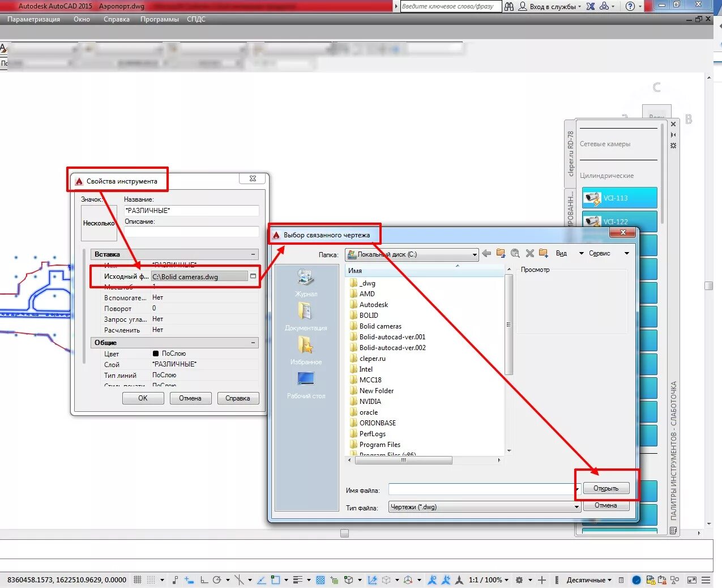Toggle polar tracking in status bar

(216, 580)
